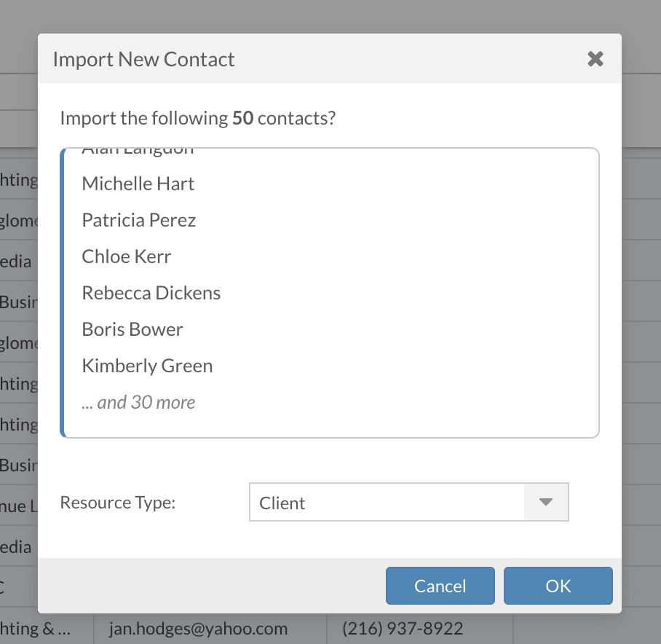This screenshot has width=661, height=644.
Task: Click the "Import the following 50 contacts?" prompt
Action: coord(197,118)
